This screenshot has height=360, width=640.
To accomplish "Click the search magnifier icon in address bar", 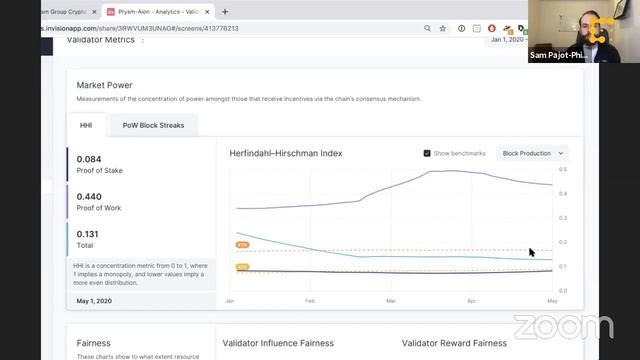I will 427,29.
